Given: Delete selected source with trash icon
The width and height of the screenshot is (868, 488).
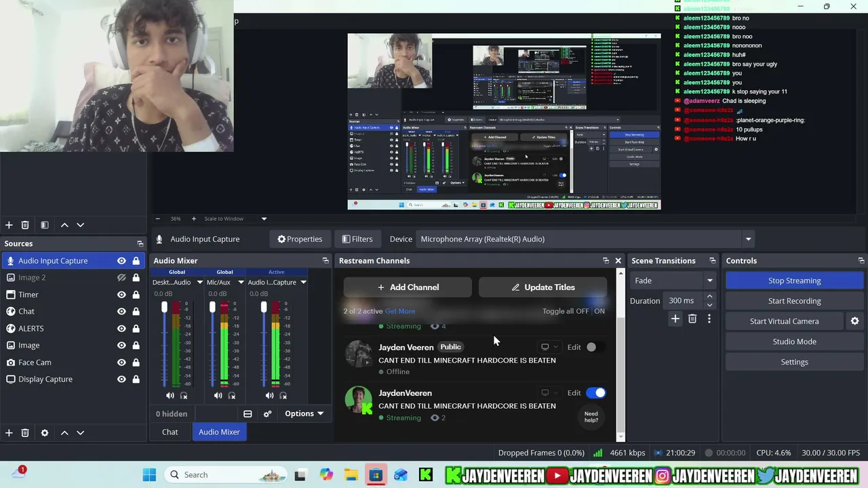Looking at the screenshot, I should [25, 432].
